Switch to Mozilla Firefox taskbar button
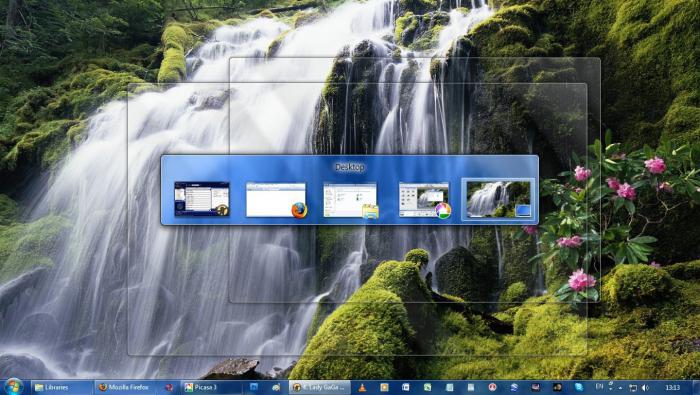 tap(126, 387)
